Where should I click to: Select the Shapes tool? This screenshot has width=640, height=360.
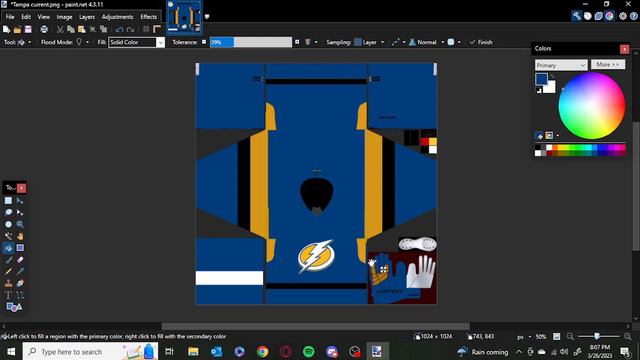pos(14,307)
